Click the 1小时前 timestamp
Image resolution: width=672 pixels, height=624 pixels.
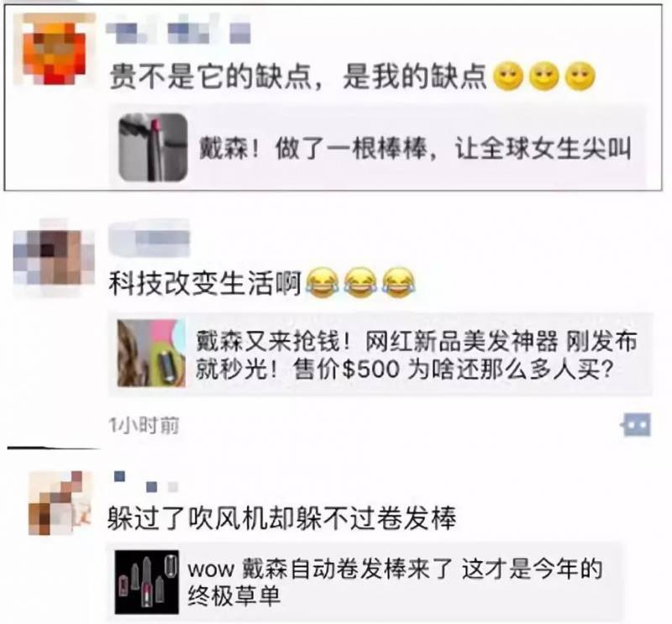point(144,426)
